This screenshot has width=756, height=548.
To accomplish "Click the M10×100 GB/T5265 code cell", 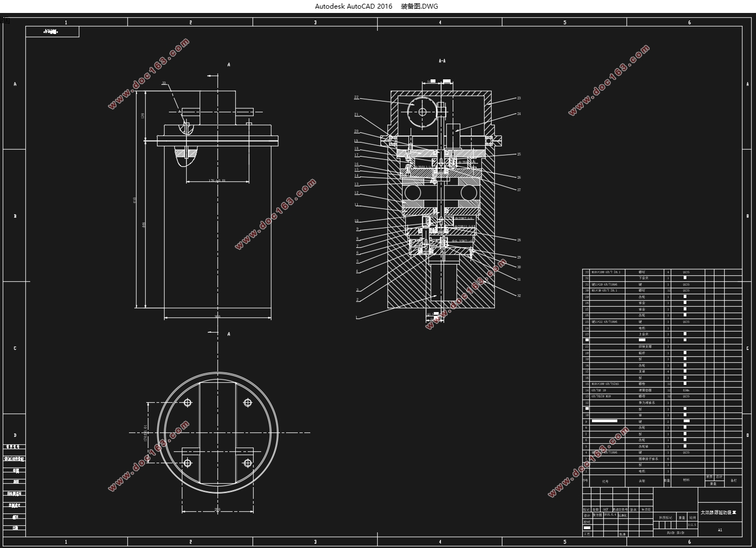I will click(x=605, y=384).
